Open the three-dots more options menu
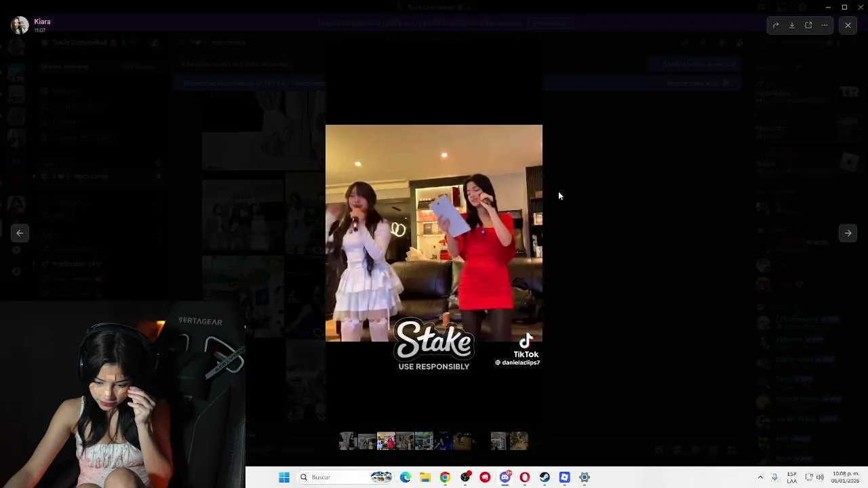 825,26
